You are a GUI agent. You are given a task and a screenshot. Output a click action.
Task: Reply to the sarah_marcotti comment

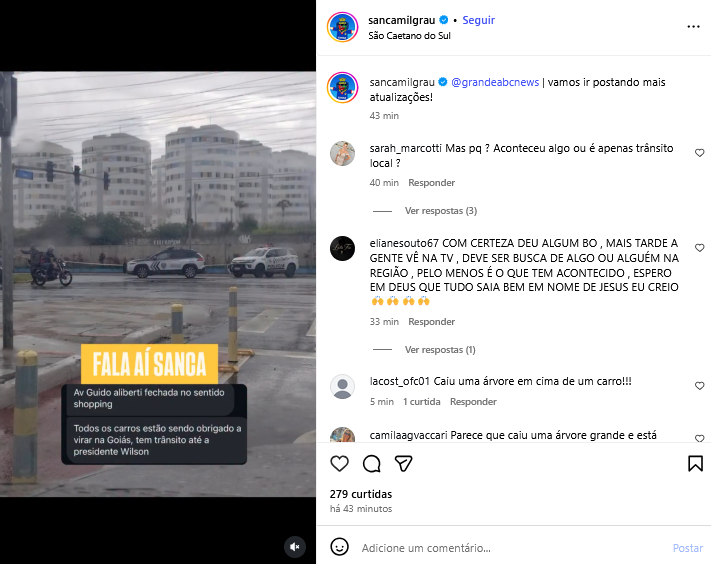pos(431,183)
